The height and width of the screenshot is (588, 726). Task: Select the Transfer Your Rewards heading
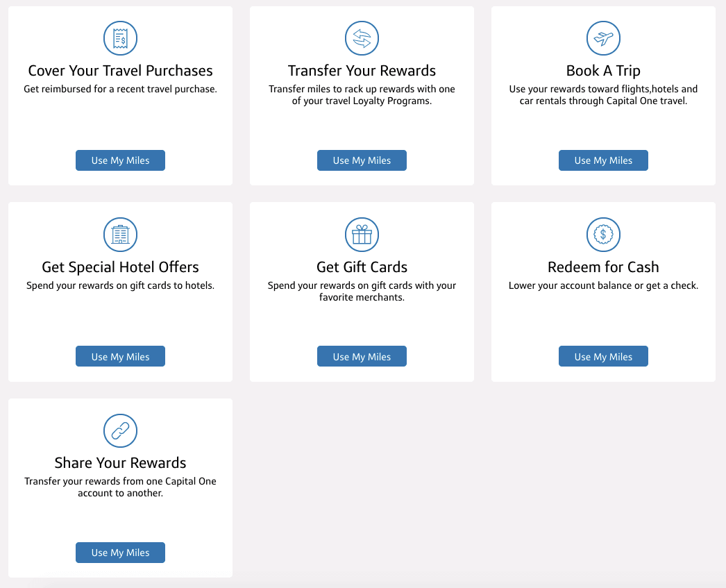[362, 71]
